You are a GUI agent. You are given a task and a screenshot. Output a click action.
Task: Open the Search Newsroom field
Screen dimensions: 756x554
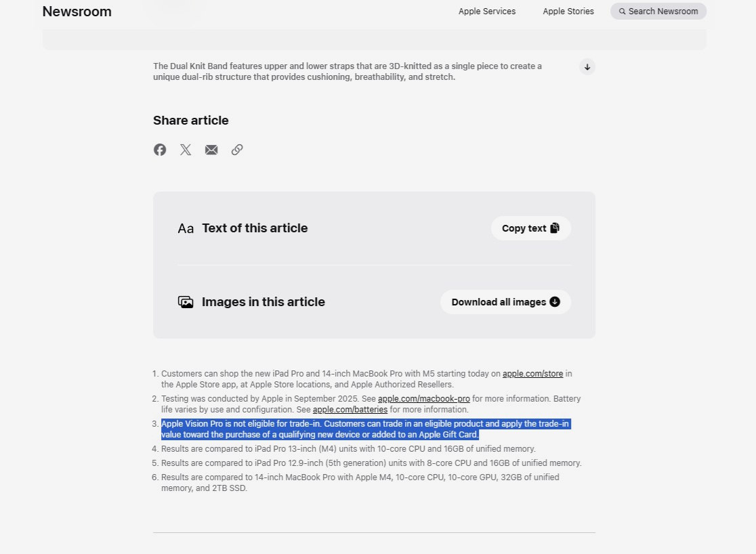(658, 12)
